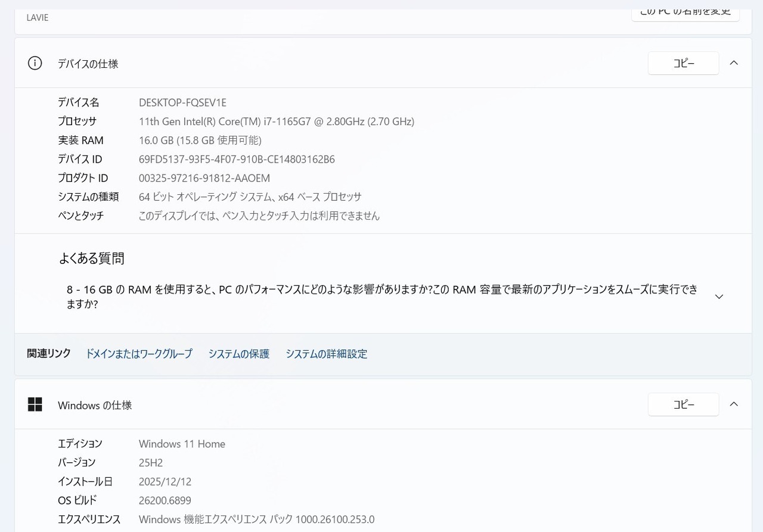Open the ドメインまたはワークグループ link

tap(139, 354)
